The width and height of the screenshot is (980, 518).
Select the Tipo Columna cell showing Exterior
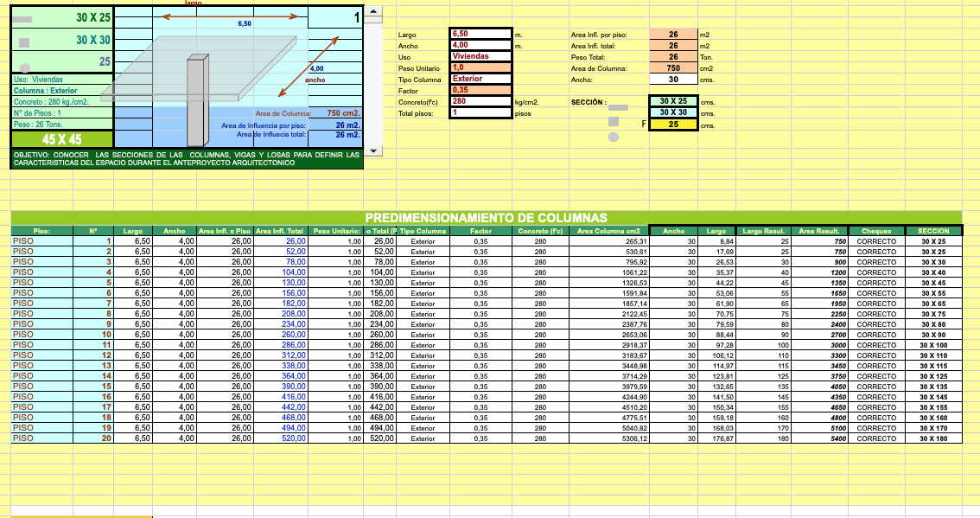point(480,79)
